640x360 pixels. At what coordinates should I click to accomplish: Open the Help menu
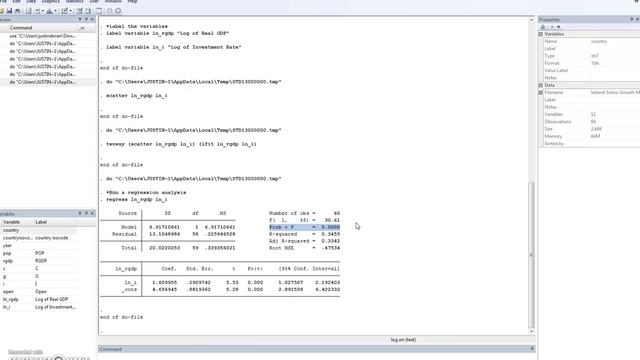132,1
